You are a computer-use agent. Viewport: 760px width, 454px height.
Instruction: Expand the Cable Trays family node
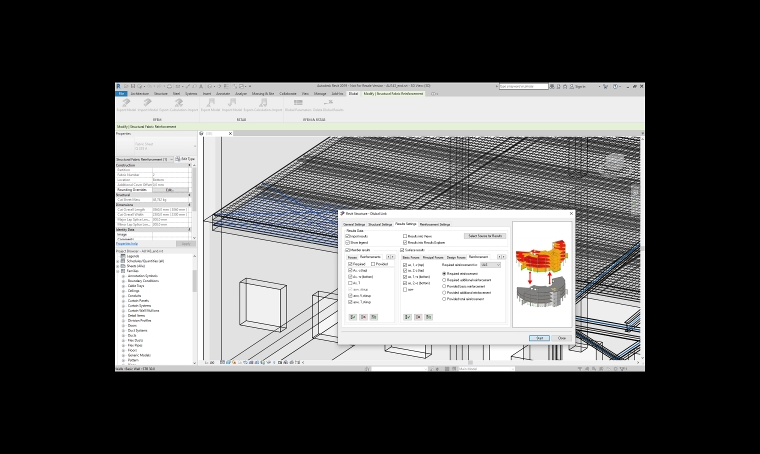(124, 286)
